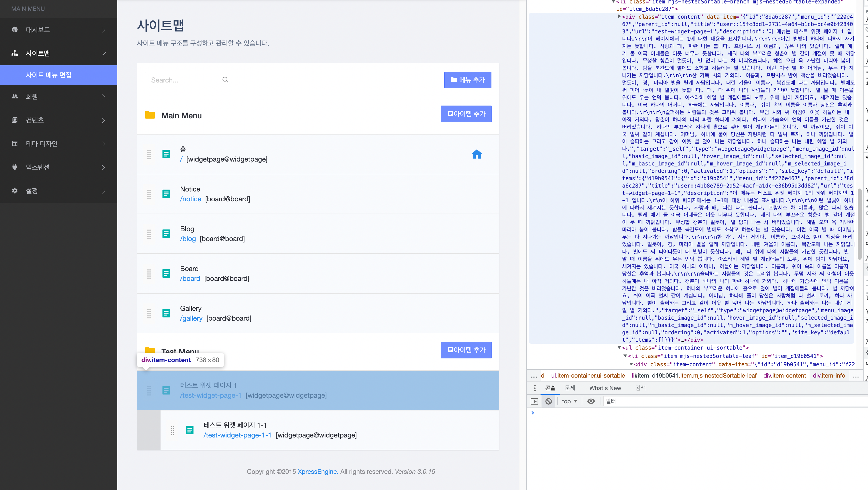
Task: Open the /blog link
Action: pyautogui.click(x=188, y=239)
